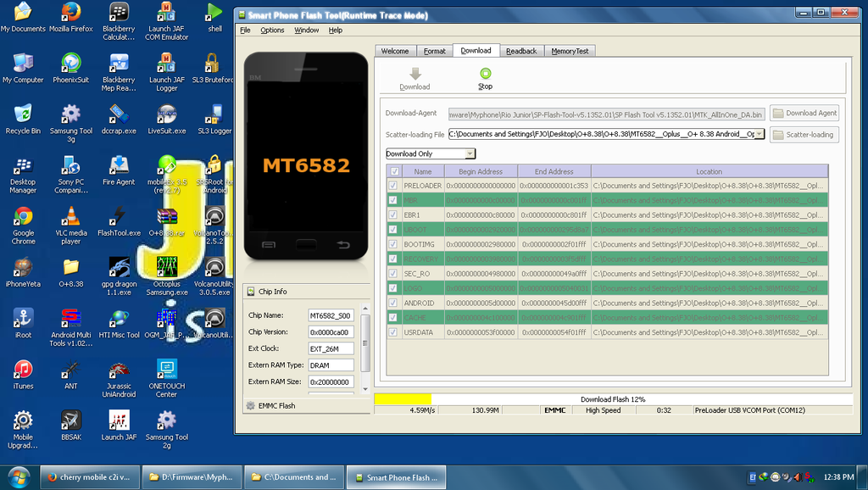Open the O+8.38 folder icon

[71, 273]
